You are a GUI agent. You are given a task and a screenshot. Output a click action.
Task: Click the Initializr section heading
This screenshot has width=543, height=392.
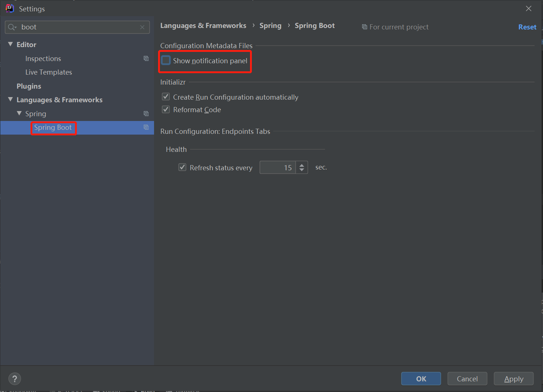point(173,82)
